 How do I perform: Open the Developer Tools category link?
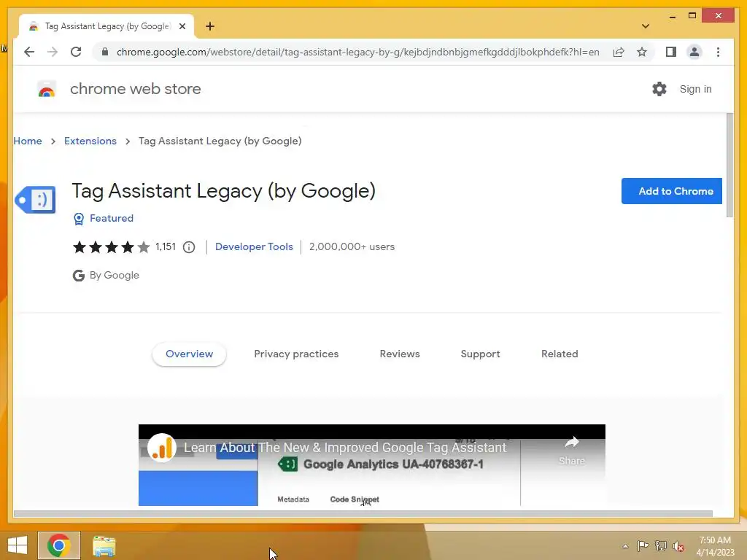pos(254,246)
